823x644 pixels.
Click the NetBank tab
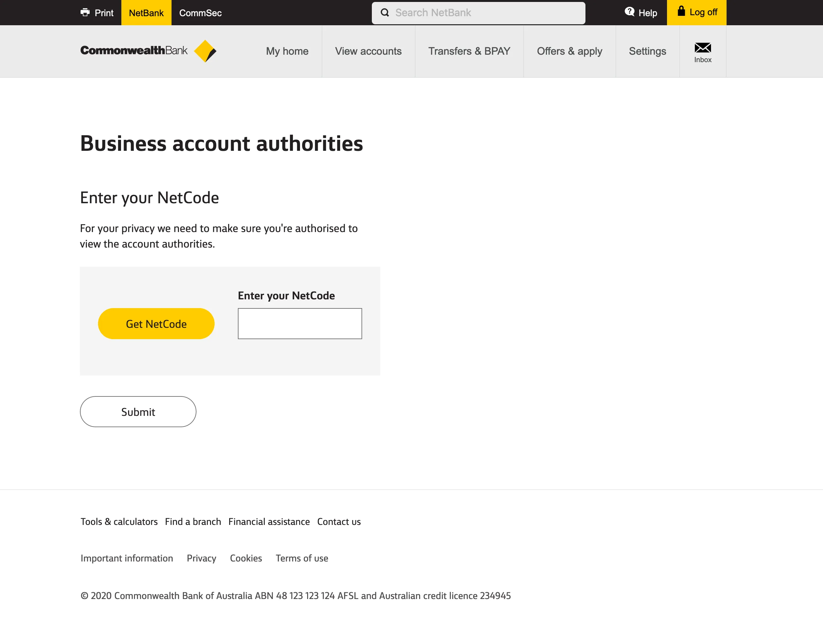point(146,13)
